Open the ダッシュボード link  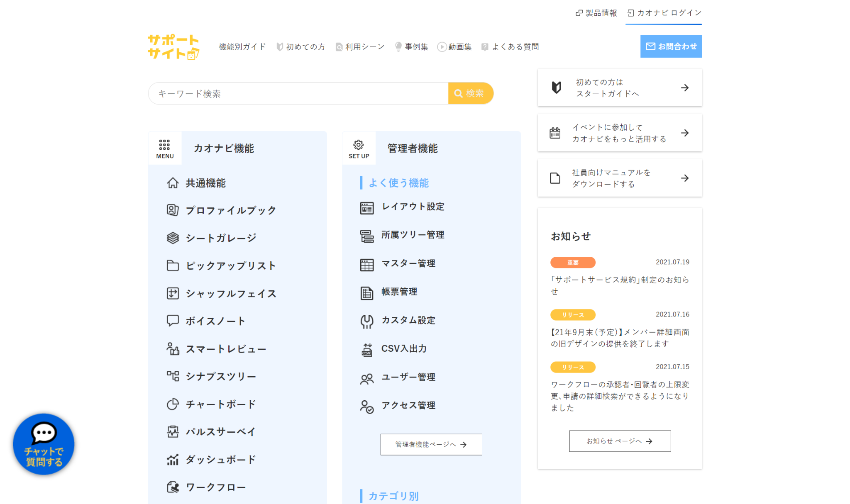[x=221, y=460]
